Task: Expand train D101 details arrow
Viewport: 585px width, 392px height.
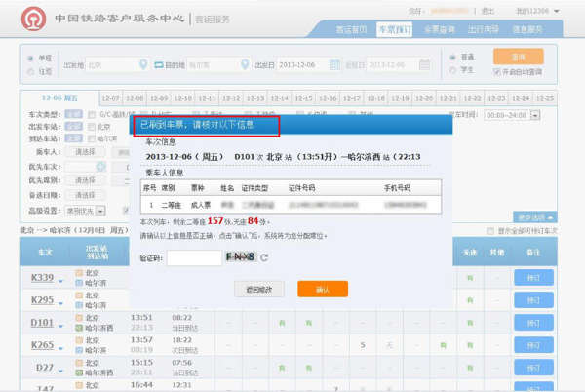Action: point(58,324)
